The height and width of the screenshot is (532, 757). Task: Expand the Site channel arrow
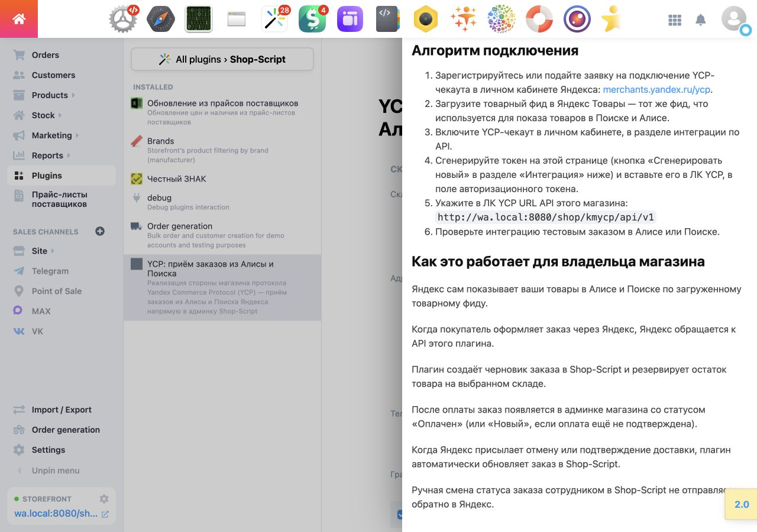click(53, 251)
